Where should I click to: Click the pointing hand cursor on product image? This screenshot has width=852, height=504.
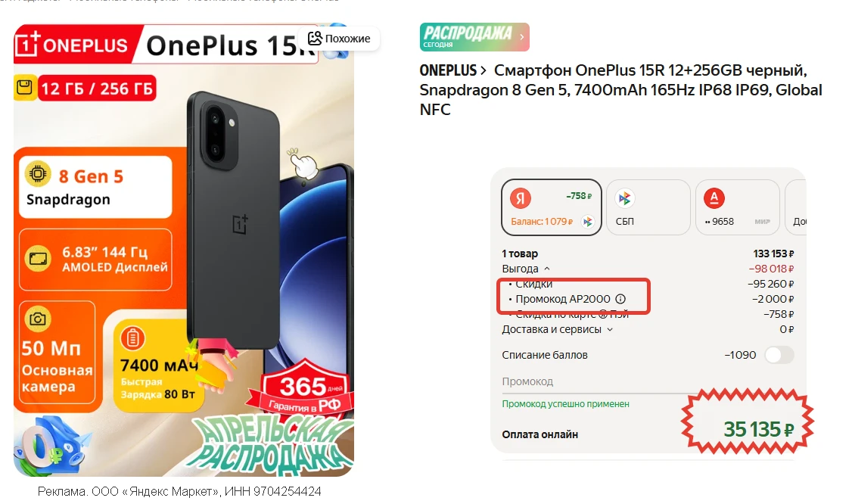point(302,163)
